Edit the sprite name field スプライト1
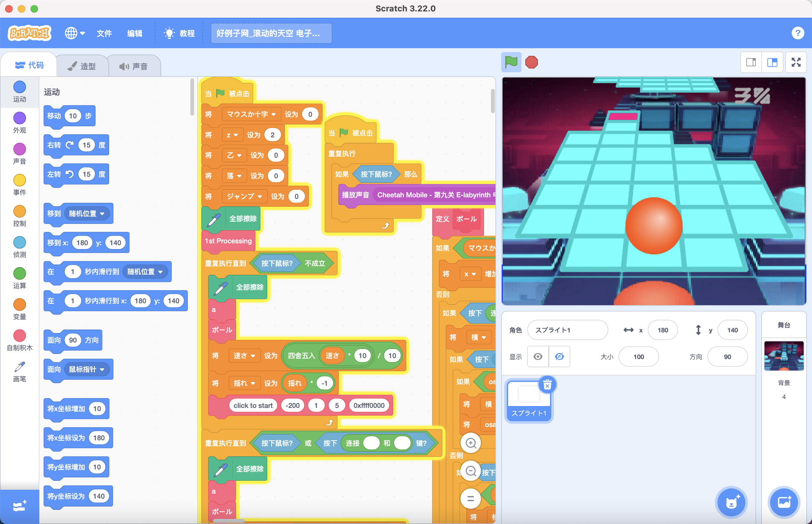The image size is (812, 524). coord(567,330)
